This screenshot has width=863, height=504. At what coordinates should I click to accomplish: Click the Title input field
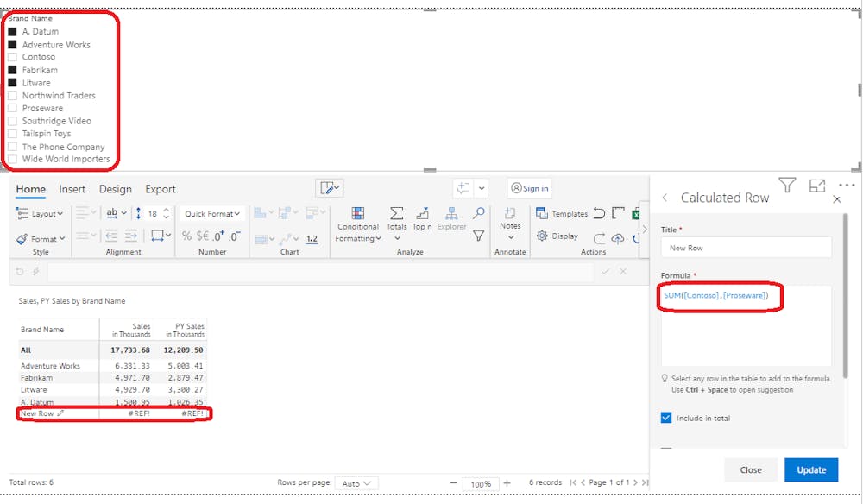(x=746, y=248)
